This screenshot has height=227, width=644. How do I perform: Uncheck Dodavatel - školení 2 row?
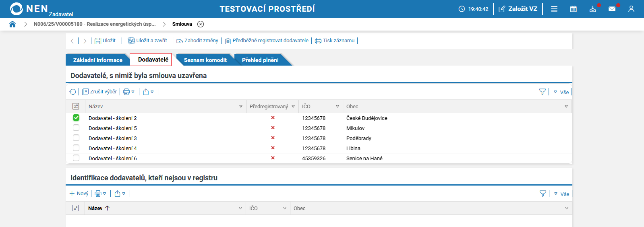point(76,118)
